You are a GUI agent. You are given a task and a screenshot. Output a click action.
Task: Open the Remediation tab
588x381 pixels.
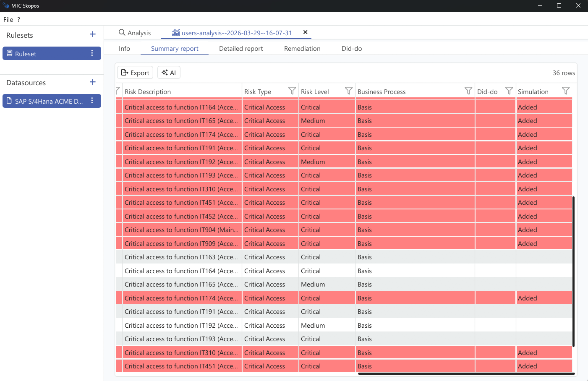[302, 48]
